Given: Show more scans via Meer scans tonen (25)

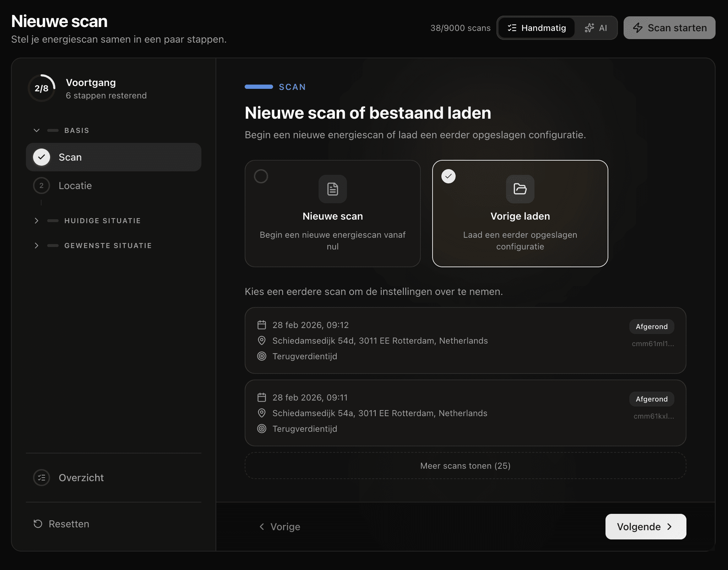Looking at the screenshot, I should [465, 466].
